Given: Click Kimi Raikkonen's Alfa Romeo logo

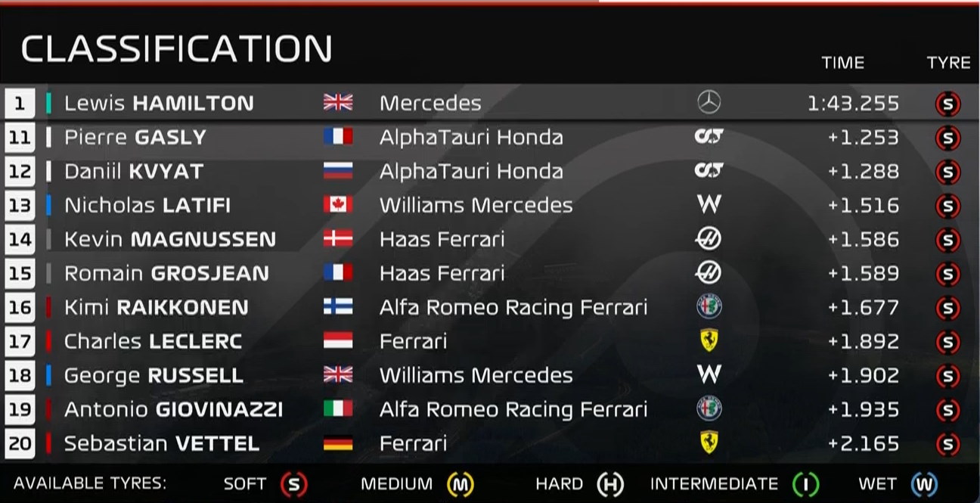Looking at the screenshot, I should (709, 307).
